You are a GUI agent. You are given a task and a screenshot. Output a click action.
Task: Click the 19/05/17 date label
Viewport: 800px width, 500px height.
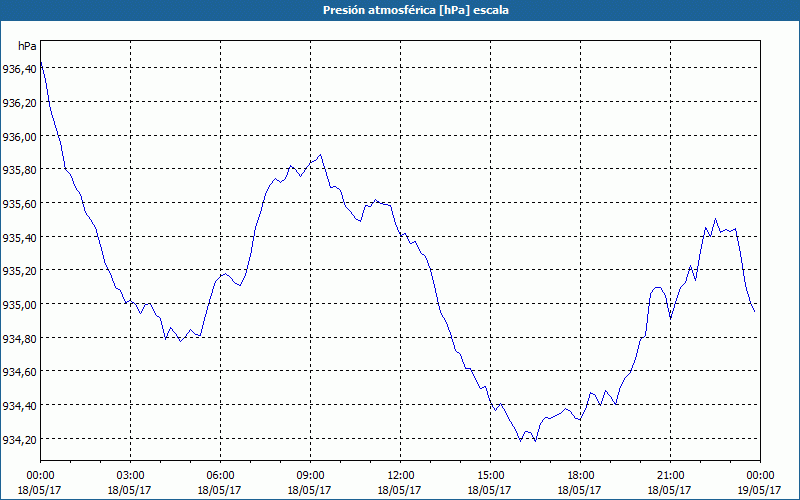click(x=757, y=490)
